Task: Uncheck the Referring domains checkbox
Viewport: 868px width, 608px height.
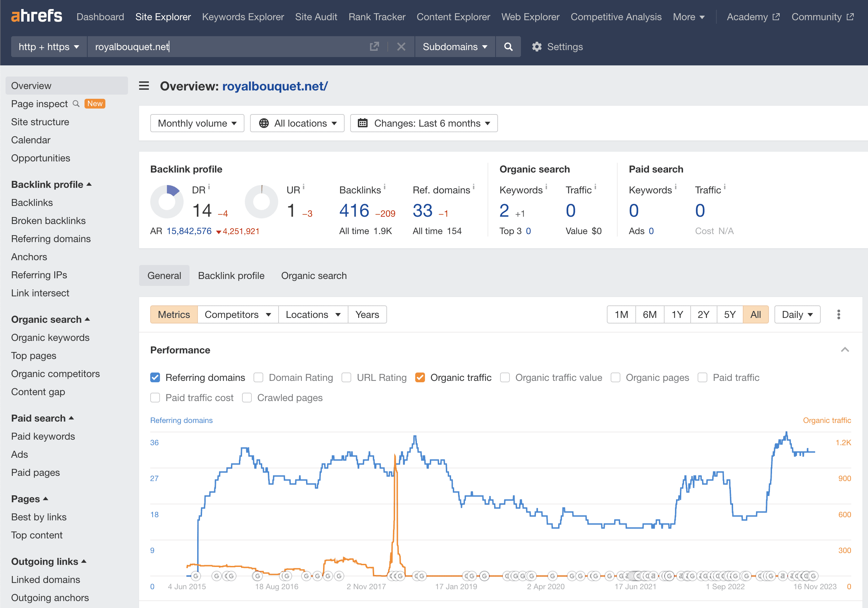Action: 155,377
